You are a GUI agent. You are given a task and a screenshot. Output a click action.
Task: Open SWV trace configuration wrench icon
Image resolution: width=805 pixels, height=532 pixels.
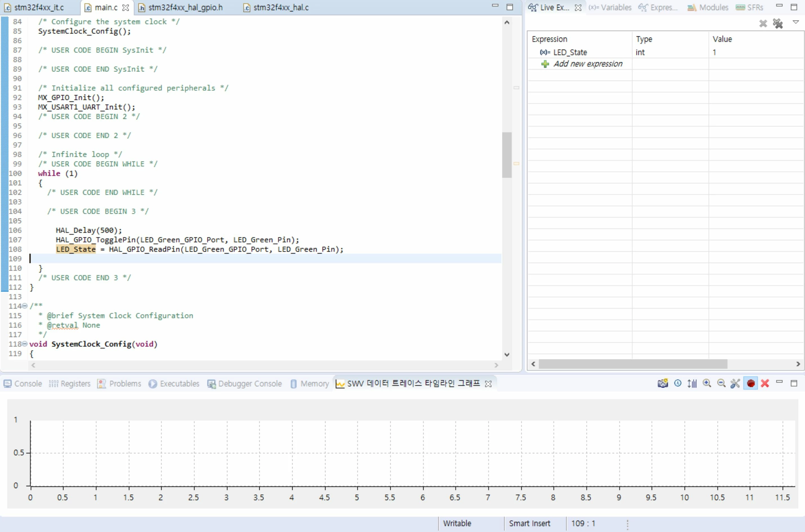[736, 383]
